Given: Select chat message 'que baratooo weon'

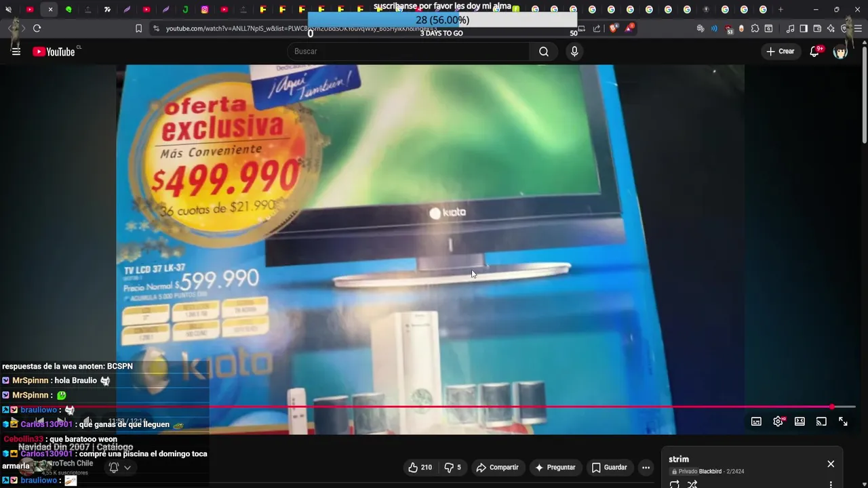Looking at the screenshot, I should (x=83, y=439).
